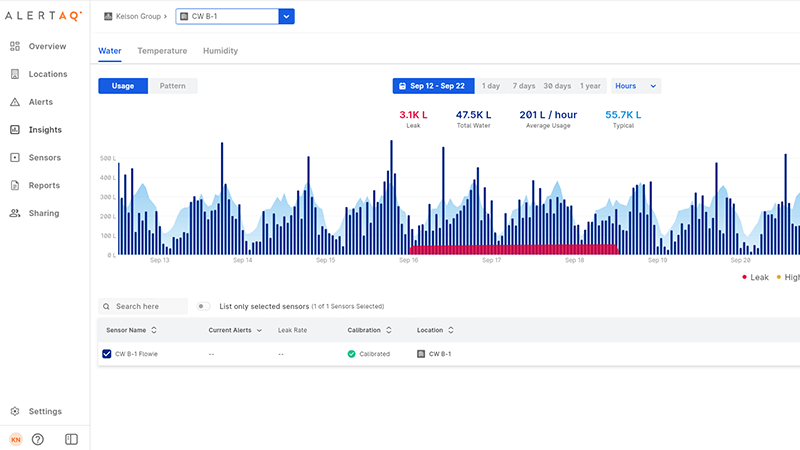
Task: Click the CW B-1 location combo box
Action: 235,16
